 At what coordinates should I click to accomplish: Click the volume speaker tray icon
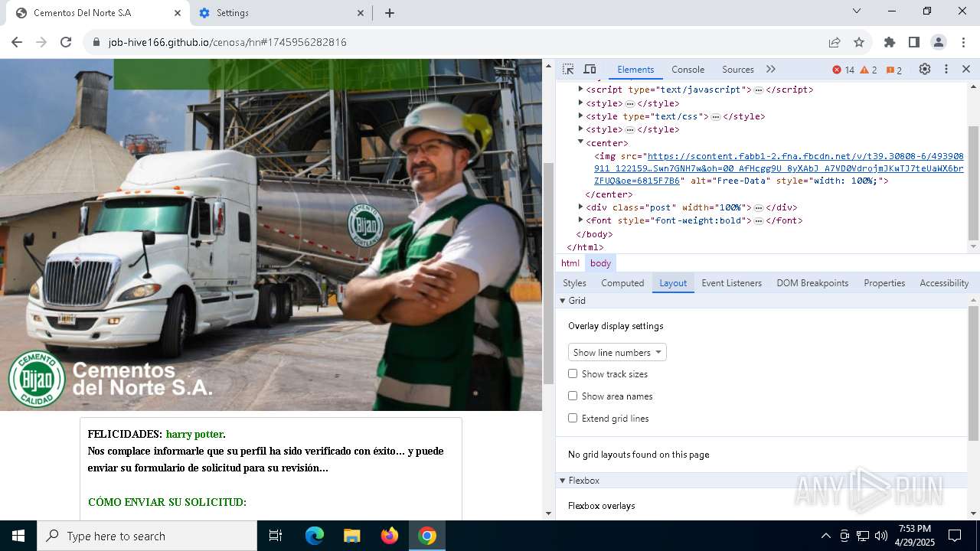(881, 536)
